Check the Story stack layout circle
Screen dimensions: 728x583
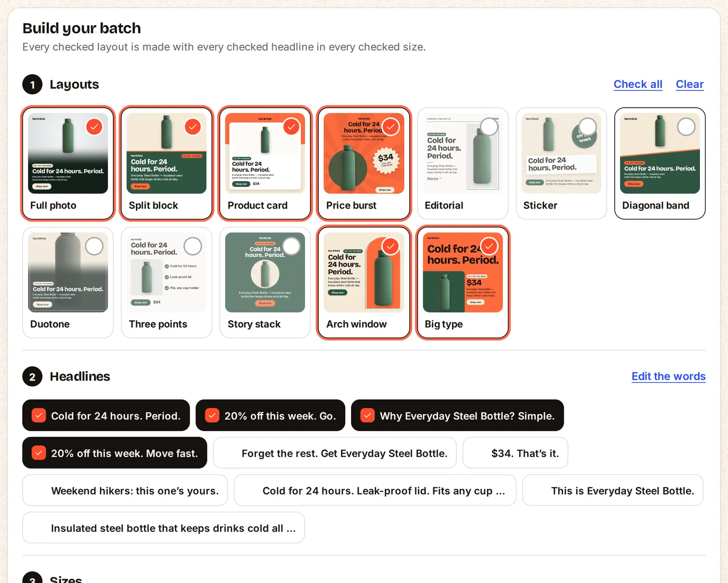[x=292, y=247]
